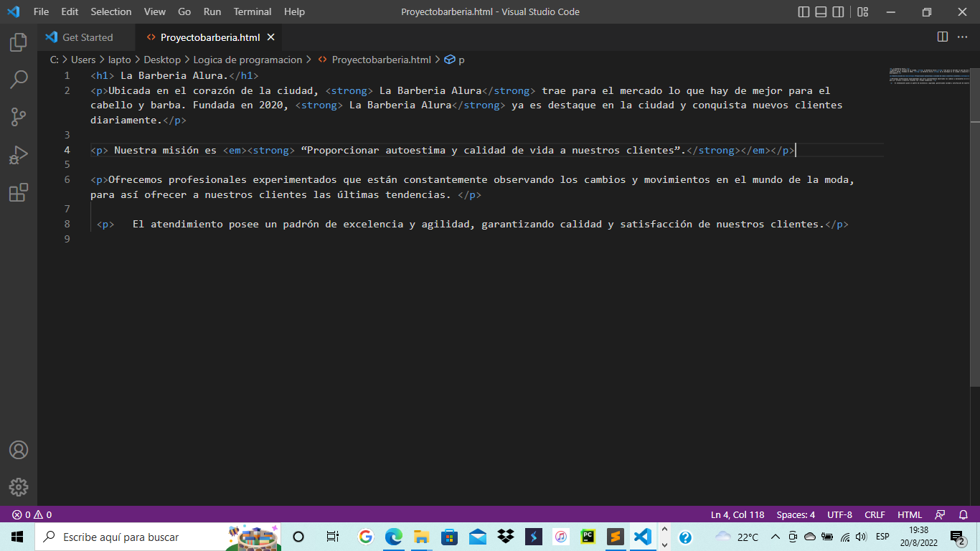Viewport: 980px width, 551px height.
Task: Open the Source Control view
Action: pyautogui.click(x=19, y=117)
